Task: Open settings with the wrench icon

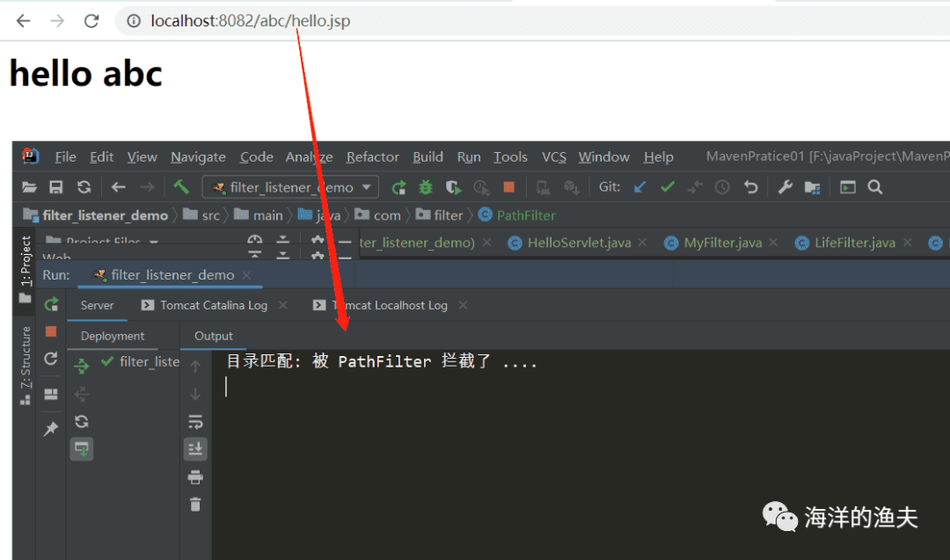Action: (786, 187)
